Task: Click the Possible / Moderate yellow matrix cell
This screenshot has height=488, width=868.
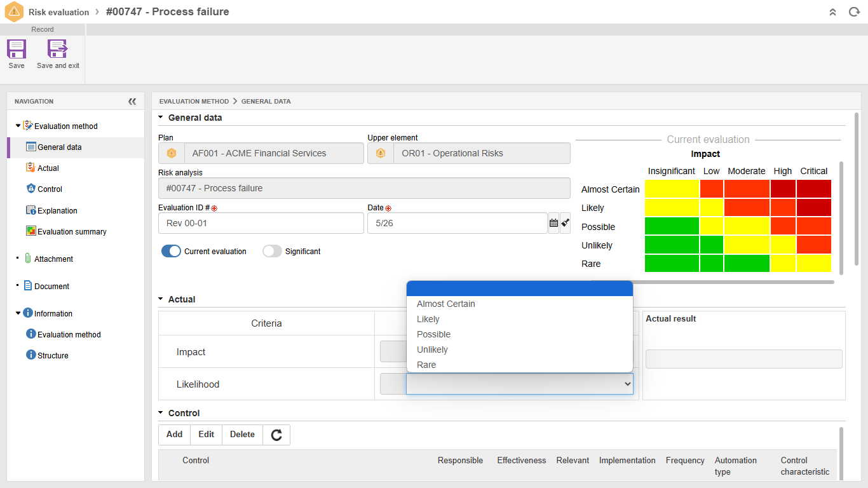Action: click(x=747, y=226)
